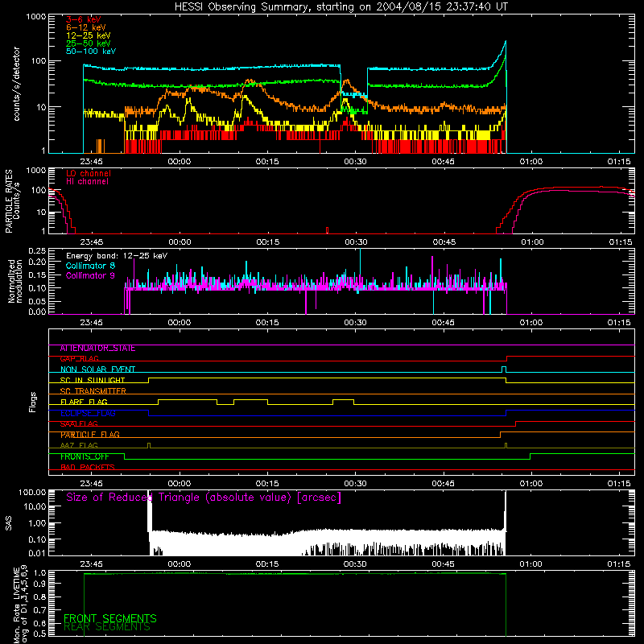Click the FLARE_FLAG label
The height and width of the screenshot is (644, 644).
tap(84, 402)
